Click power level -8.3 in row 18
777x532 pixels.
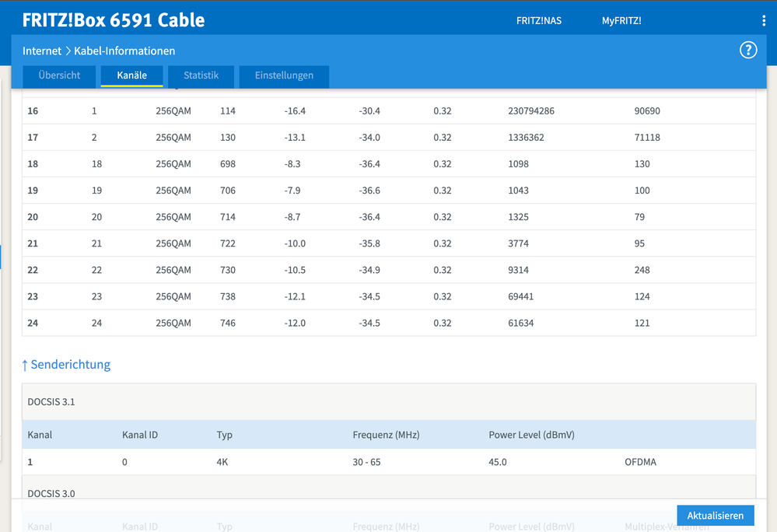292,164
